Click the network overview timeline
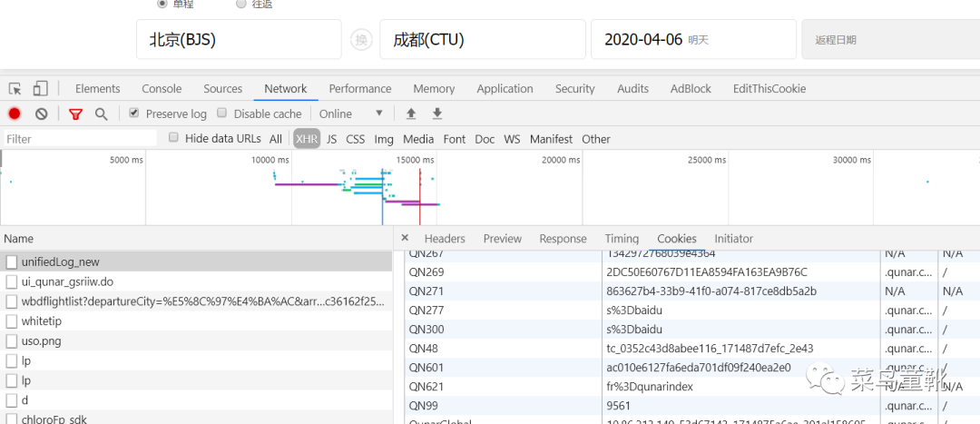 click(x=490, y=188)
